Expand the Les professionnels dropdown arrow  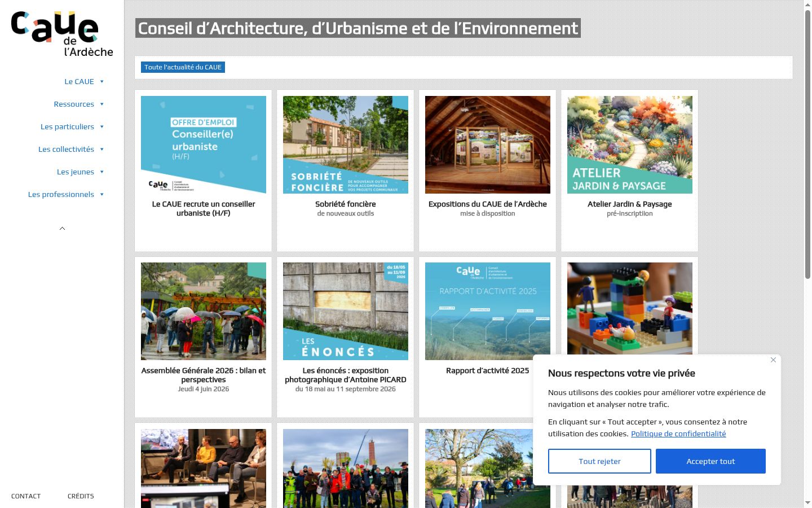coord(102,194)
